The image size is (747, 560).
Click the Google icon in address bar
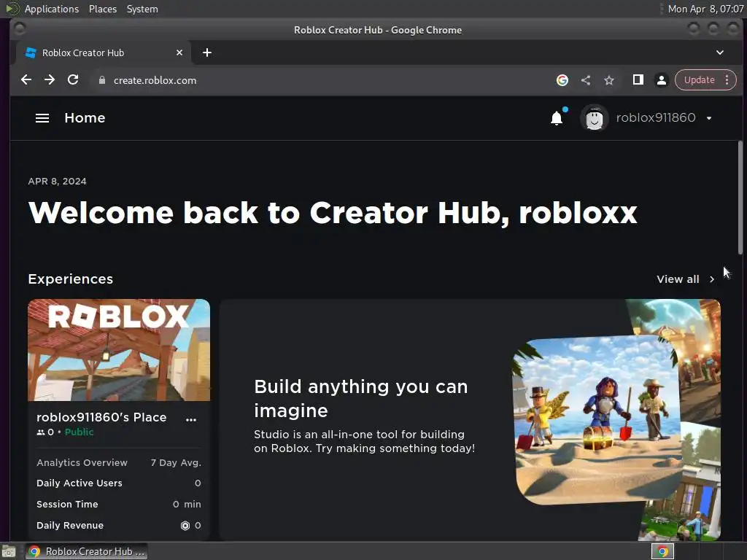pyautogui.click(x=562, y=80)
